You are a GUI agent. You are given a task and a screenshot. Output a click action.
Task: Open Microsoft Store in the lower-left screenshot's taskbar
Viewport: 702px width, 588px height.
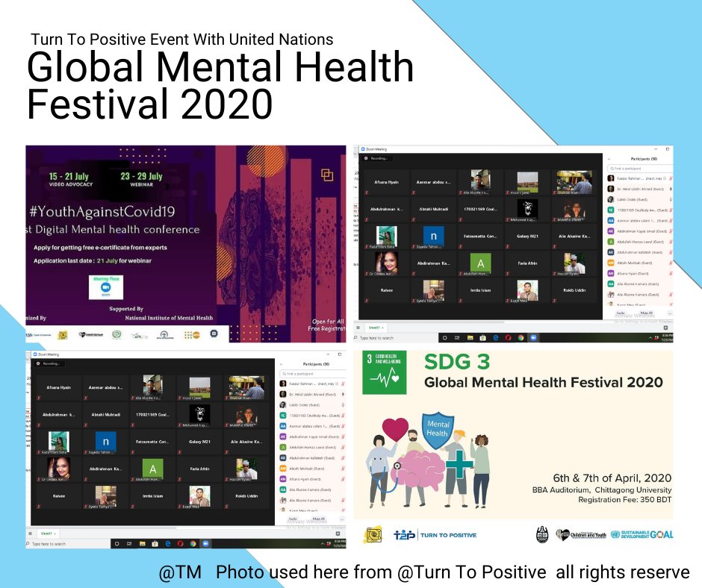155,544
